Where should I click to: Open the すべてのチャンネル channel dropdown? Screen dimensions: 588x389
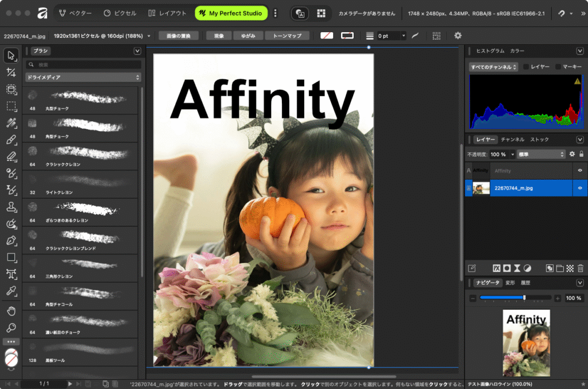493,67
